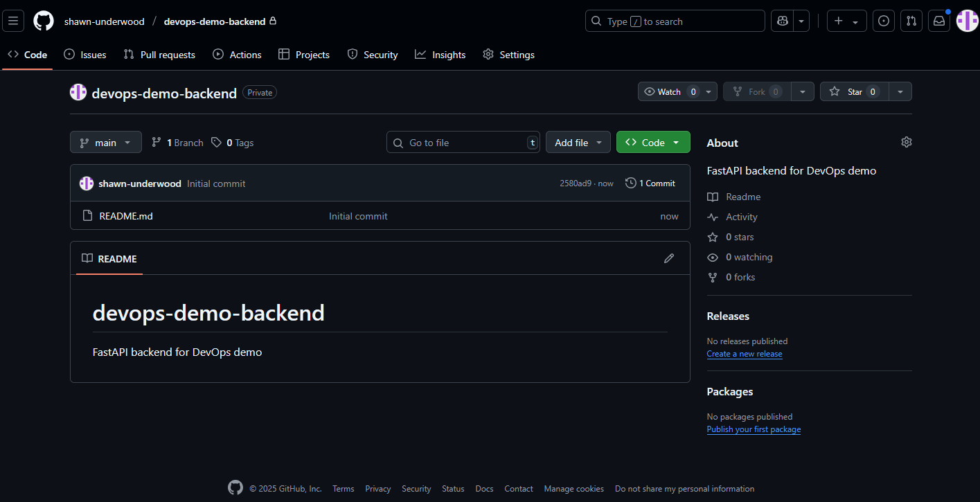Switch to the Code tab
The image size is (980, 502).
tap(28, 55)
